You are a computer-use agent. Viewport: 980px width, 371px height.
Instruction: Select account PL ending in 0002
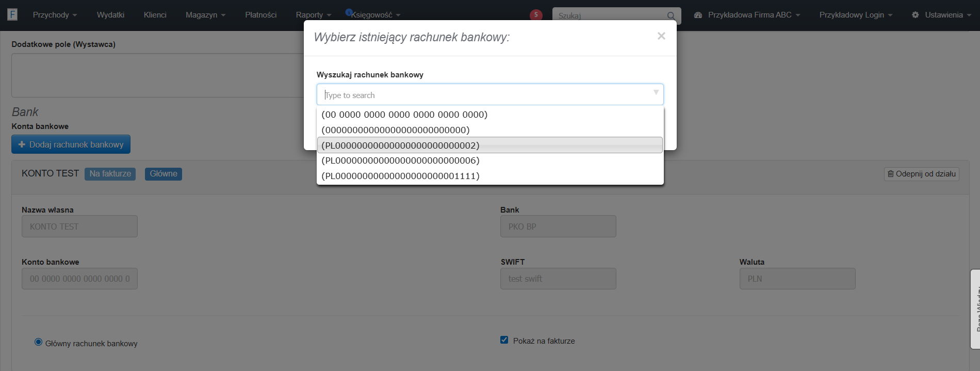coord(490,145)
